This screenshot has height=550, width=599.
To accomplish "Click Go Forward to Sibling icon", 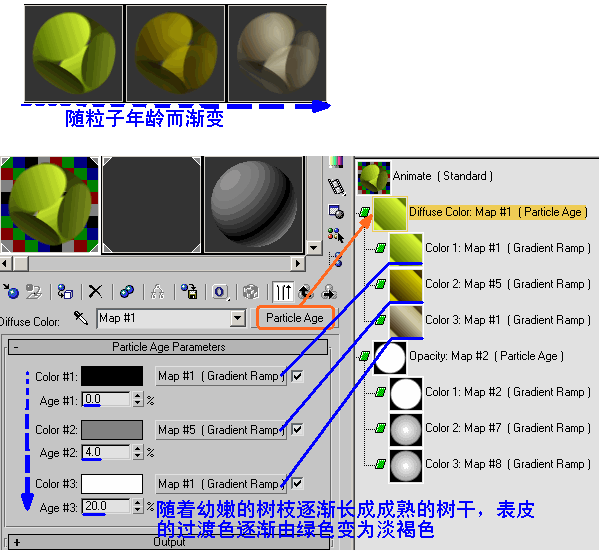I will coord(329,292).
